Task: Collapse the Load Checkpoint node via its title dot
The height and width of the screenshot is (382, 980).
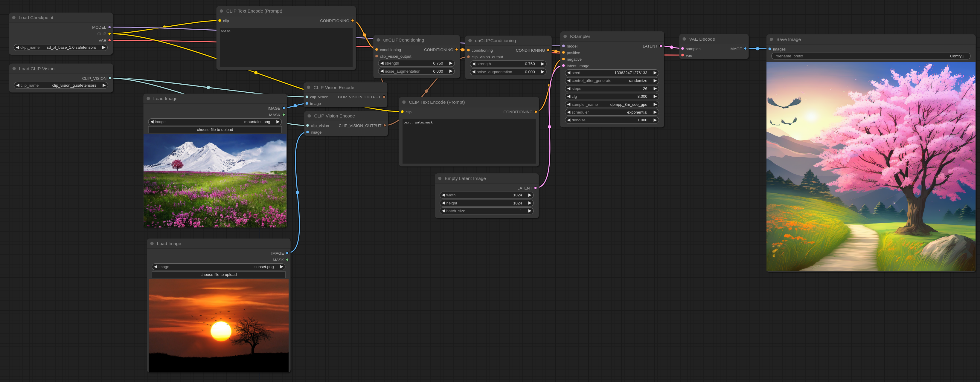Action: [x=14, y=17]
